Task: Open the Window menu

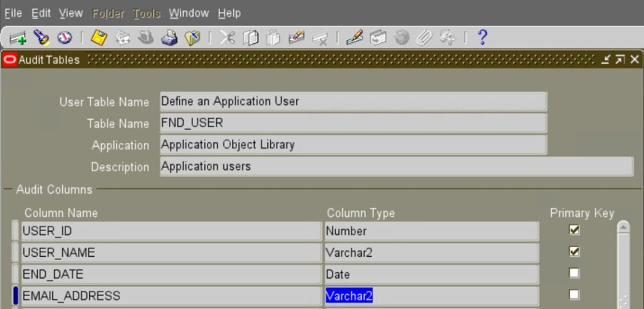Action: [x=189, y=13]
